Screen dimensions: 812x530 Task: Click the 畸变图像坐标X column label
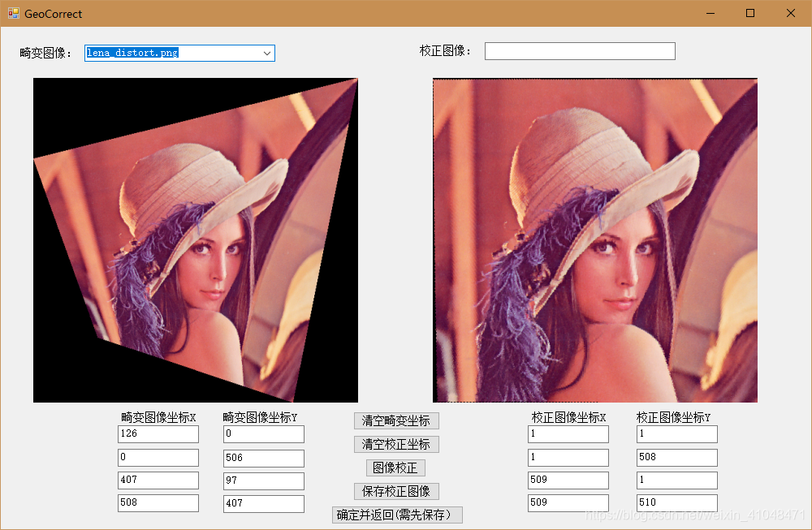click(x=158, y=417)
